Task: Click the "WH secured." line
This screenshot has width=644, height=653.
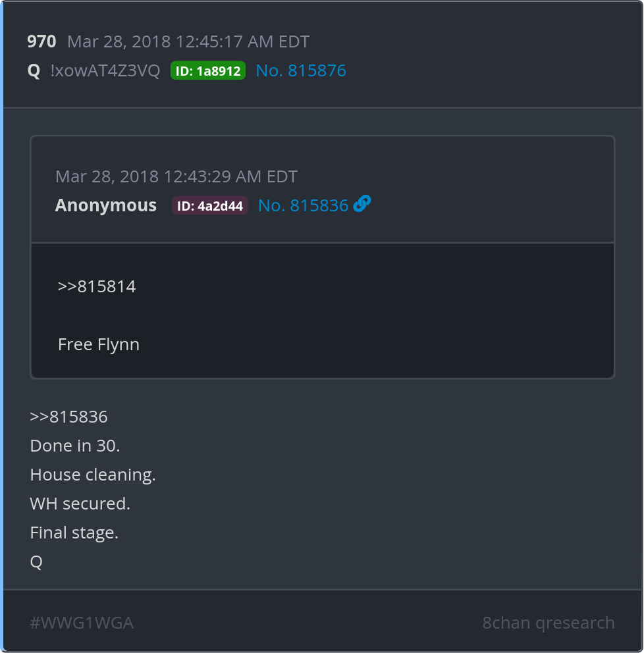Action: [x=80, y=504]
